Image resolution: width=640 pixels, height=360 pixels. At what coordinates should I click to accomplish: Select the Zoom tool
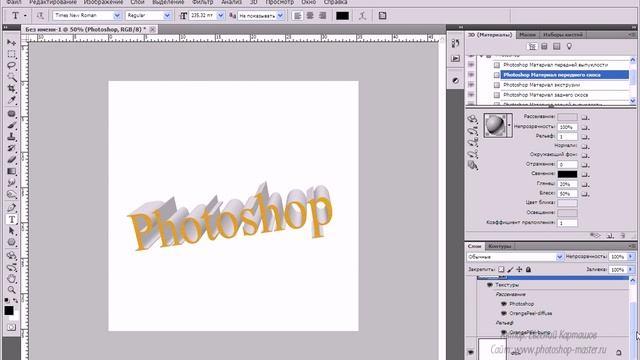pyautogui.click(x=11, y=290)
